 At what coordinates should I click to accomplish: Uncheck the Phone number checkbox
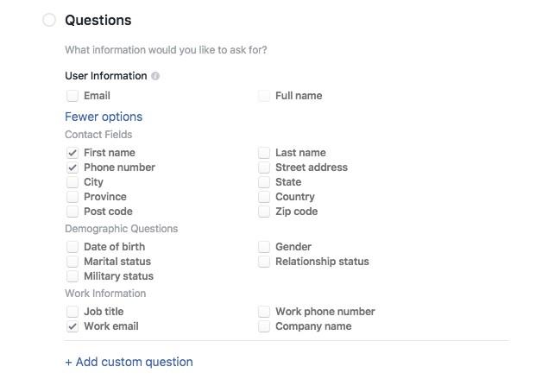click(72, 168)
